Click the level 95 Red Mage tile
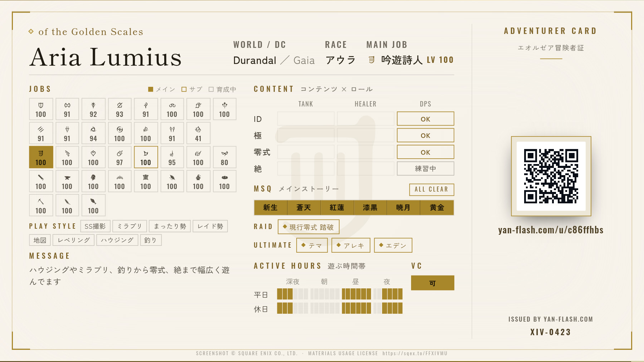 click(x=172, y=157)
